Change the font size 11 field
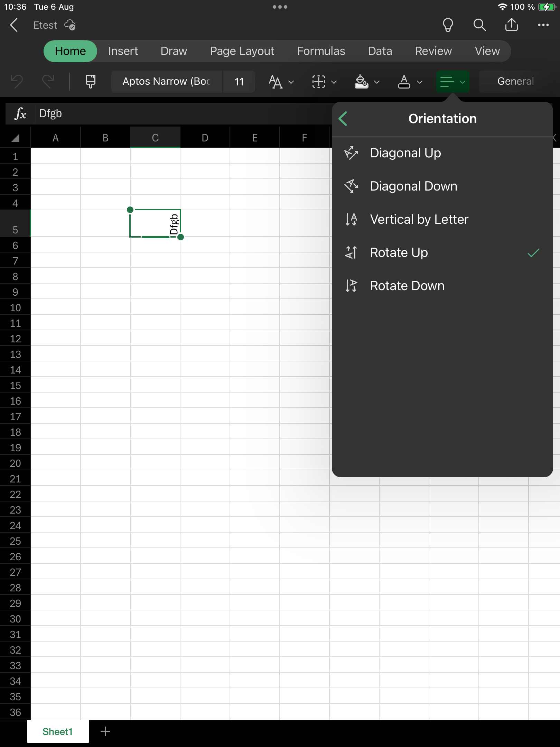Image resolution: width=560 pixels, height=747 pixels. tap(239, 82)
